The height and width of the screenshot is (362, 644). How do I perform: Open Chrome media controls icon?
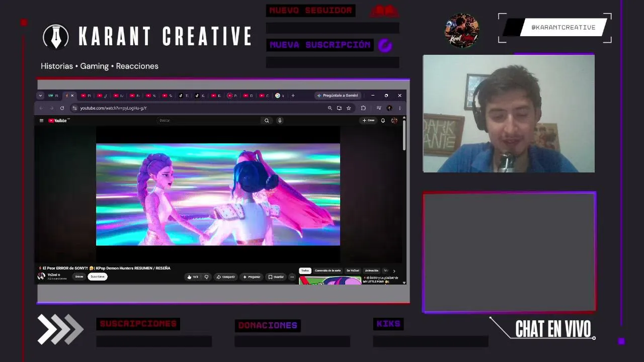click(x=379, y=108)
